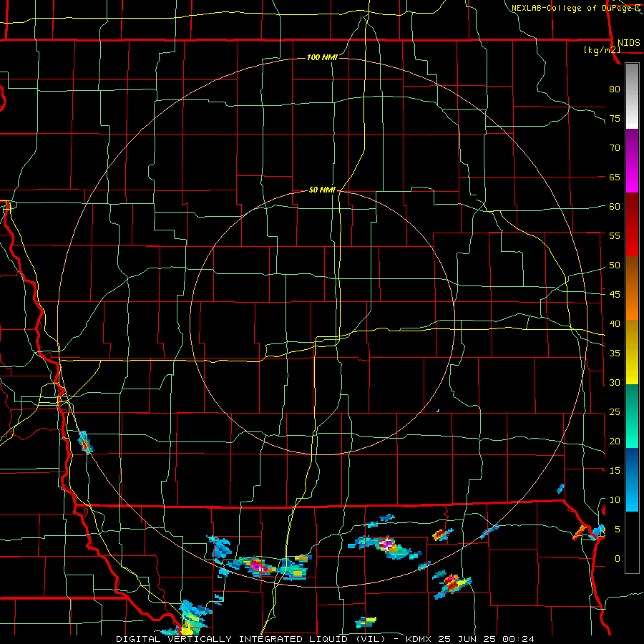Select the purple-magenta segment of the VIL scale
The image size is (644, 644).
click(x=632, y=161)
